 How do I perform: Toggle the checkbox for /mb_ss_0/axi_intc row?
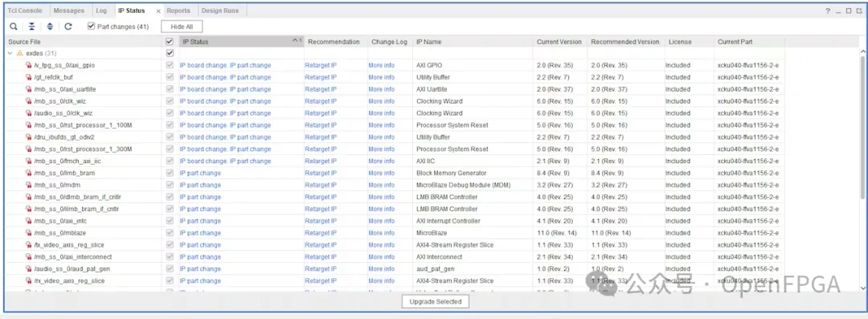click(x=170, y=221)
